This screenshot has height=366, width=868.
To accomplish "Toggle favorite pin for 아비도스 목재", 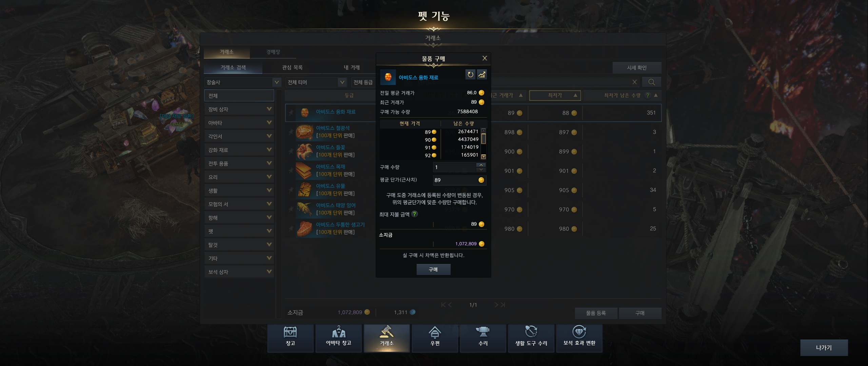I will [x=291, y=170].
